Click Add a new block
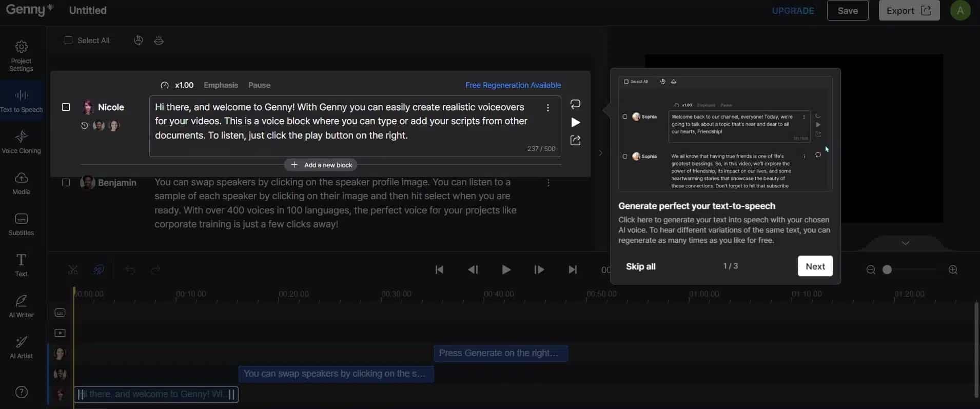The image size is (980, 409). point(321,165)
